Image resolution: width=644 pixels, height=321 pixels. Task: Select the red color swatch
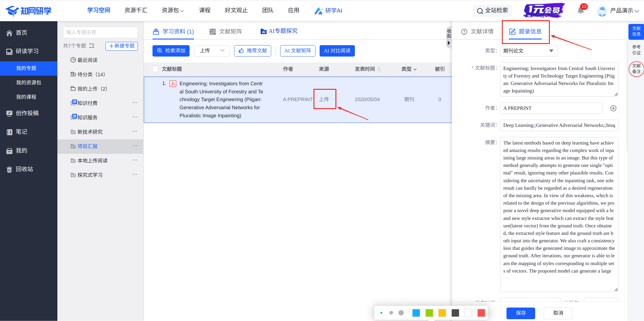coord(481,313)
